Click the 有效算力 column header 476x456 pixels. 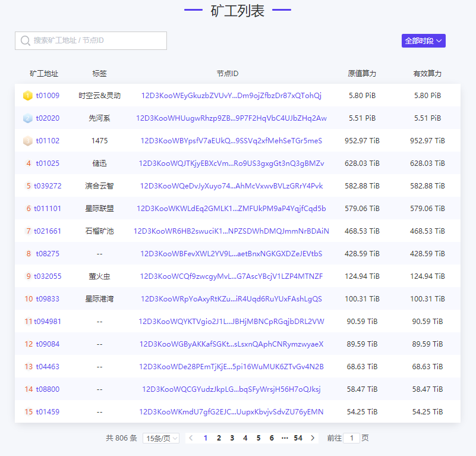click(x=427, y=74)
